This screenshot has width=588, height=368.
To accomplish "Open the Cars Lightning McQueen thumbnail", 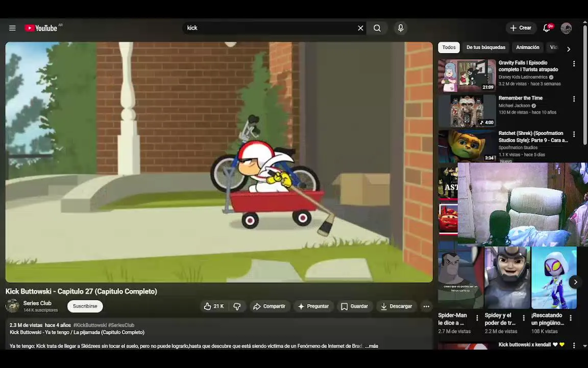I will click(x=448, y=218).
